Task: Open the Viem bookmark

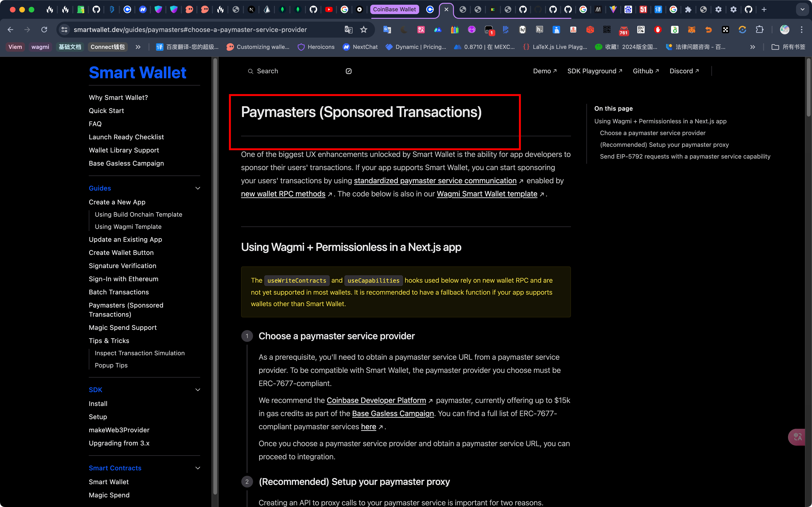Action: pyautogui.click(x=15, y=47)
